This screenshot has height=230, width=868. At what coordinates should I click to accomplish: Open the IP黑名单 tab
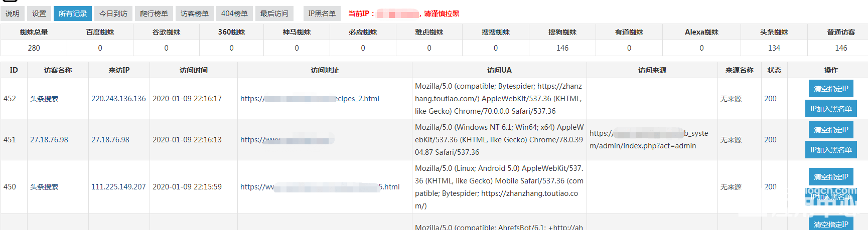pyautogui.click(x=322, y=14)
